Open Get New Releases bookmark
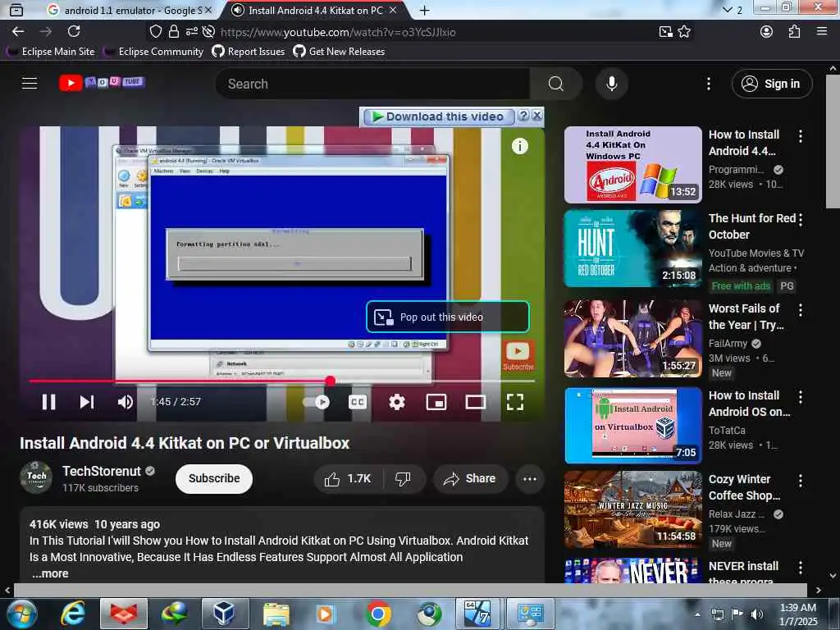The image size is (840, 630). pyautogui.click(x=339, y=52)
